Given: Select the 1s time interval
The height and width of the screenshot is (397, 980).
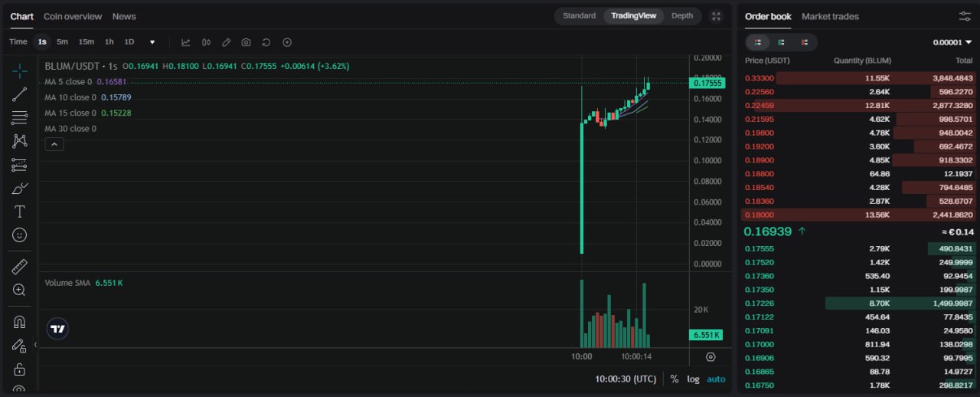Looking at the screenshot, I should pyautogui.click(x=42, y=42).
